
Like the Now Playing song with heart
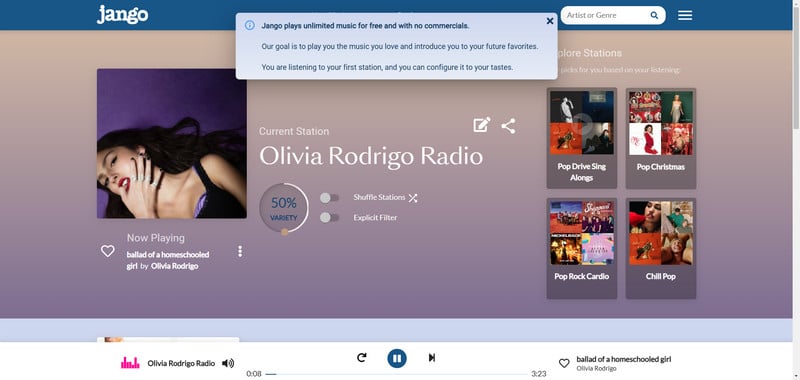(x=108, y=251)
